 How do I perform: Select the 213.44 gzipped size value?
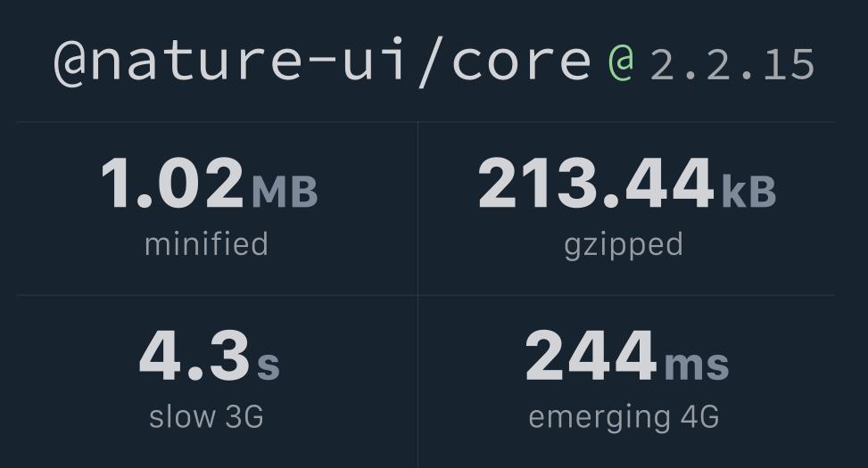point(596,183)
